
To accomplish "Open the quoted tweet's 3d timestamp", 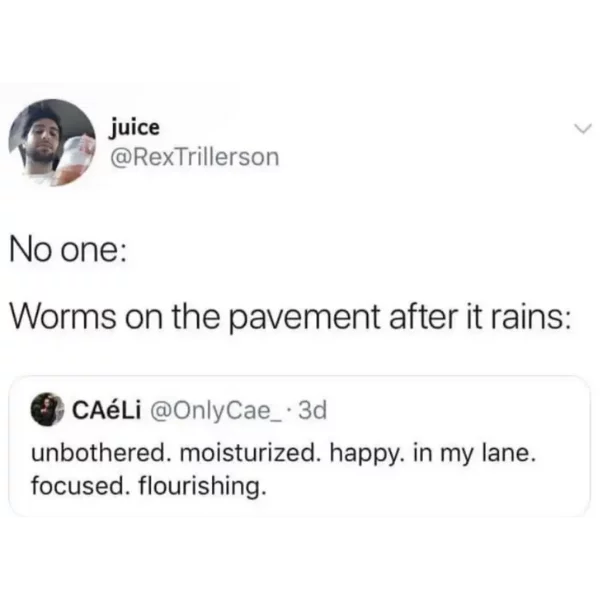I will click(x=313, y=410).
